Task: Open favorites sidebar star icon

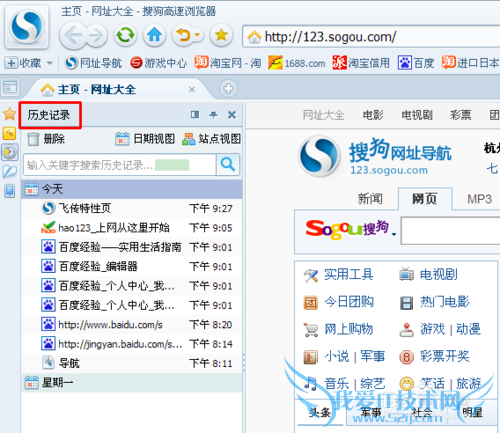Action: pos(9,114)
